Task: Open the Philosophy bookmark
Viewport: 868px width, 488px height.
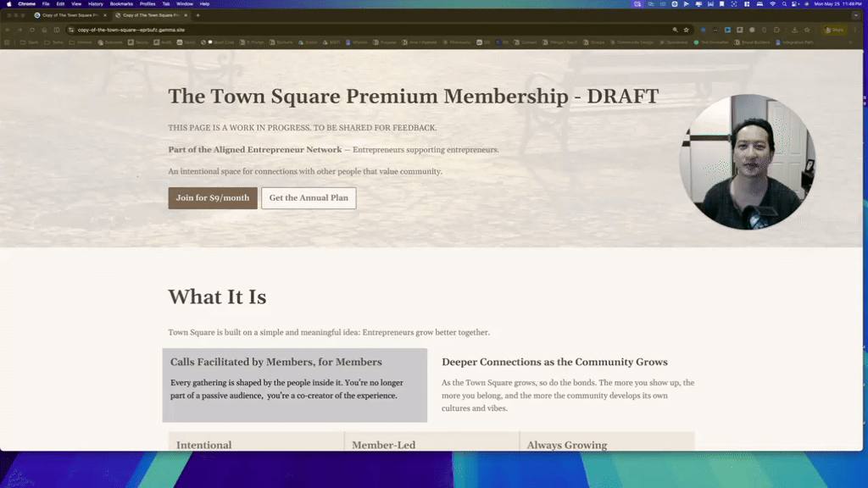Action: click(x=457, y=42)
